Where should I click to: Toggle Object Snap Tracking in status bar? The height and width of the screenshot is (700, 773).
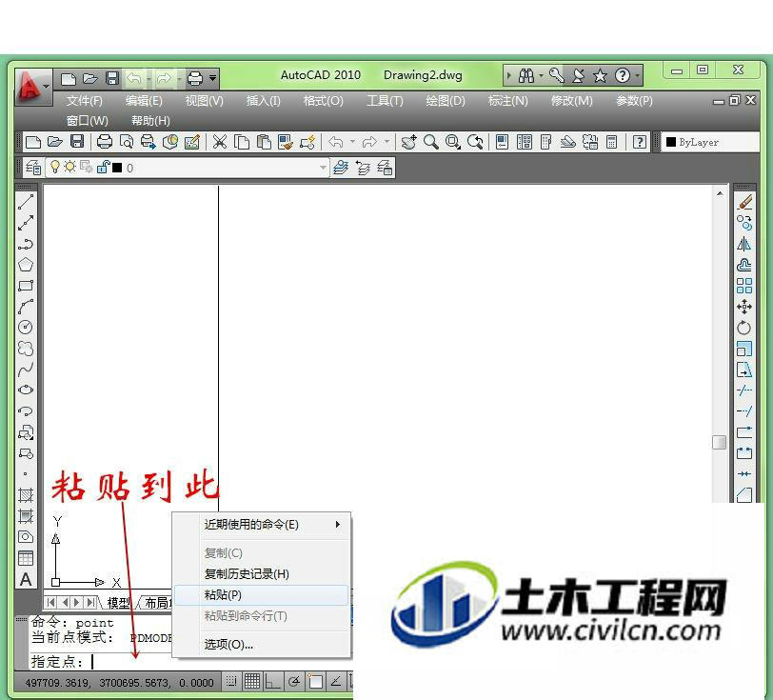[336, 682]
